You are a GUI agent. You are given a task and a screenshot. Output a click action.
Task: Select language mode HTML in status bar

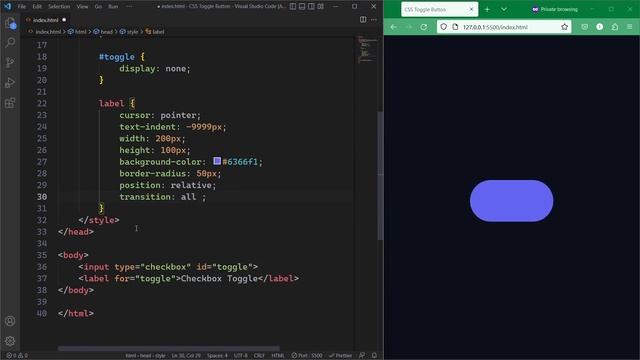coord(278,356)
